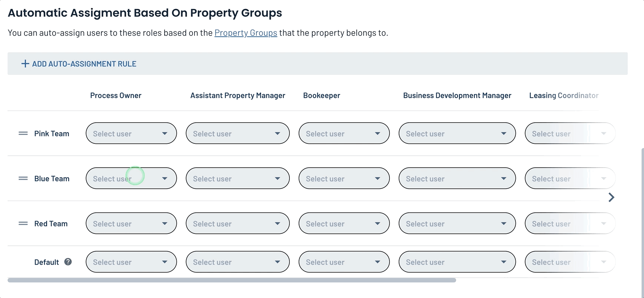Click the vertical scrollbar on right edge
This screenshot has height=298, width=644.
642,222
